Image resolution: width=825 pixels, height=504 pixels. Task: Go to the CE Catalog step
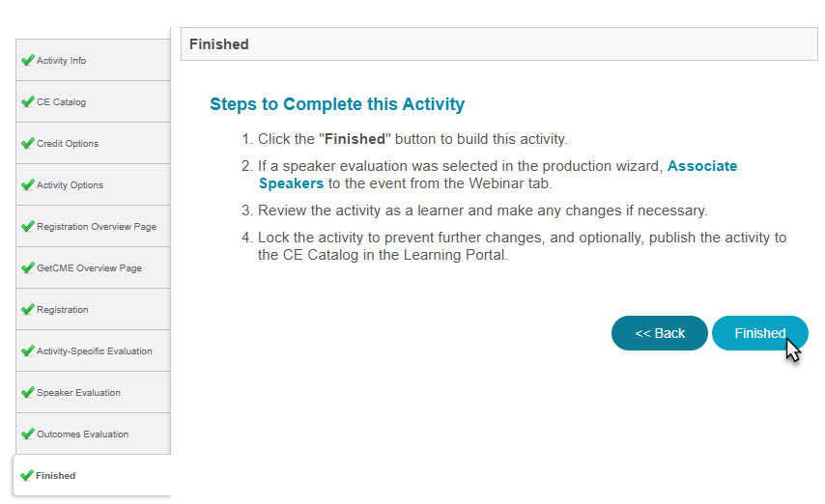click(x=93, y=101)
